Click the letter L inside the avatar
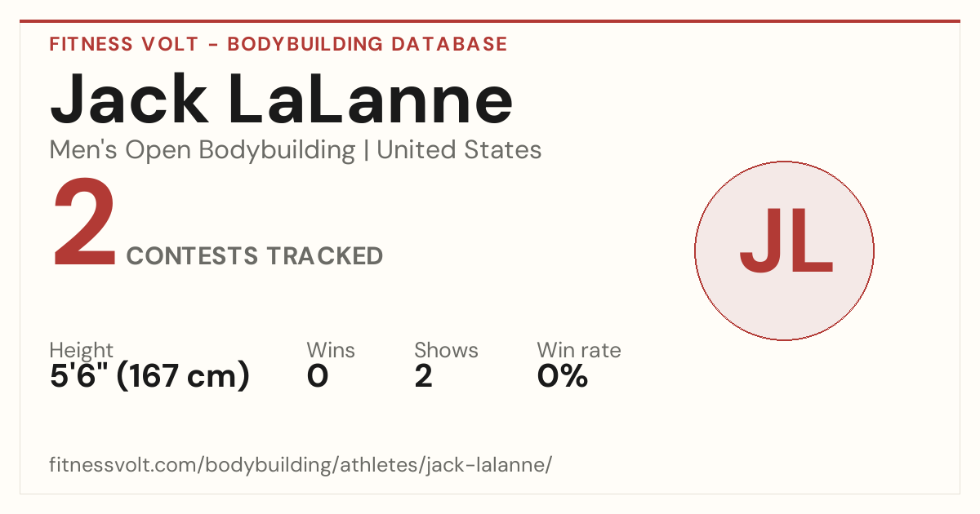980x514 pixels. (813, 242)
